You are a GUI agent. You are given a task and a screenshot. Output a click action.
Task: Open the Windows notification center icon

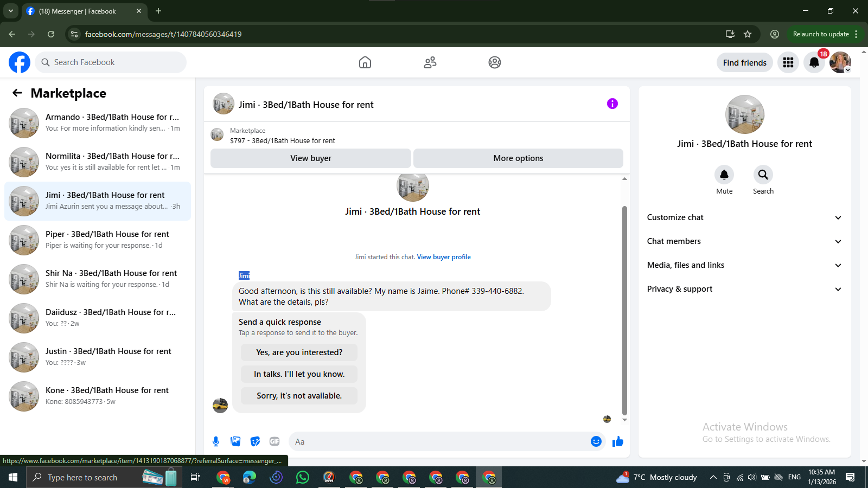tap(850, 477)
